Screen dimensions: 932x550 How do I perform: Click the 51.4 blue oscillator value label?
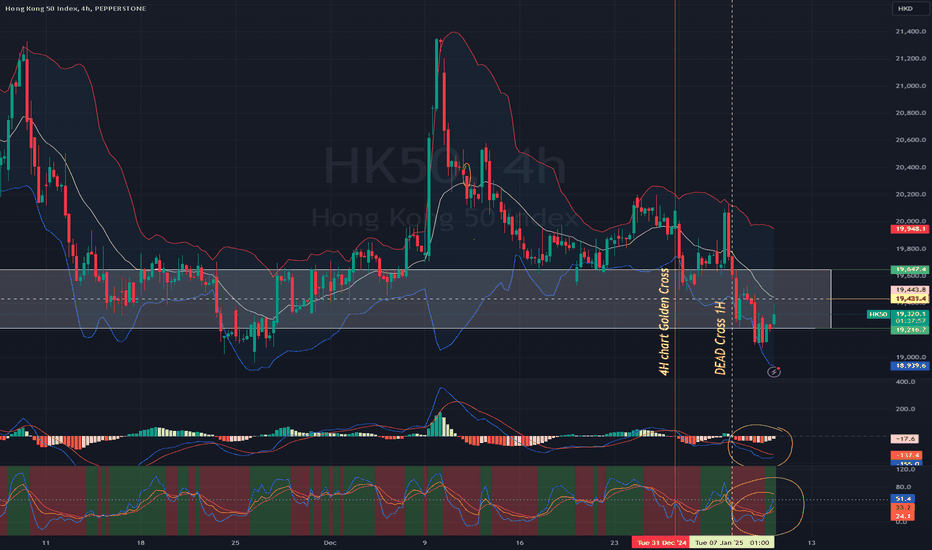coord(903,499)
